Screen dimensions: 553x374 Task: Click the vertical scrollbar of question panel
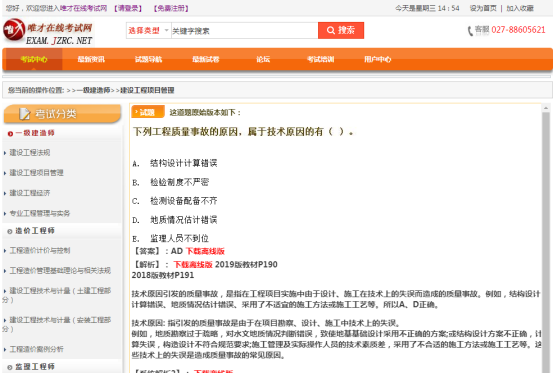(x=546, y=242)
